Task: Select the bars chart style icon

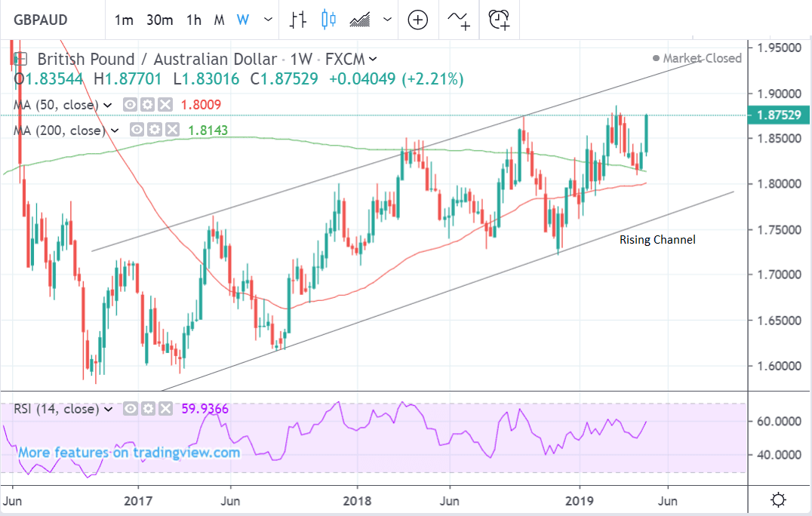Action: pyautogui.click(x=298, y=20)
